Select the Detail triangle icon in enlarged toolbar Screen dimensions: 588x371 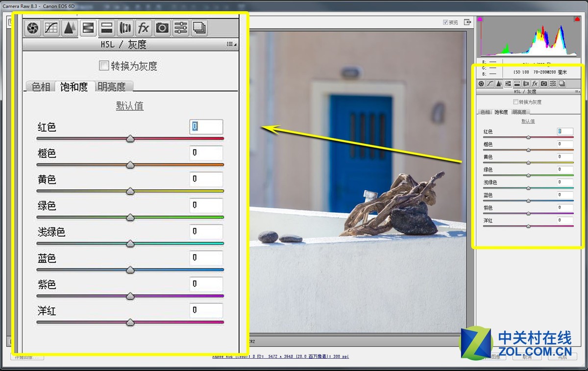coord(70,28)
